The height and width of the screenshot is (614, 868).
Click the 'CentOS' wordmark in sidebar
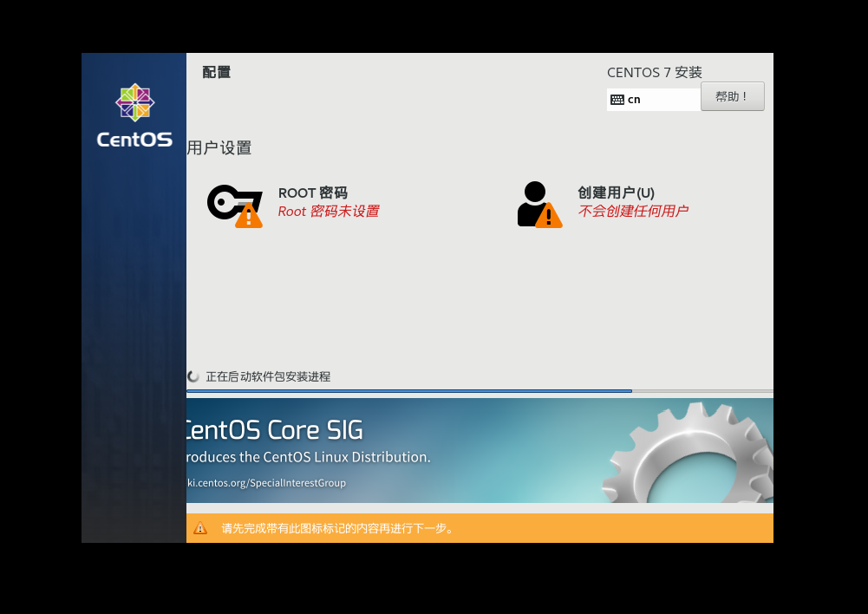click(x=134, y=140)
